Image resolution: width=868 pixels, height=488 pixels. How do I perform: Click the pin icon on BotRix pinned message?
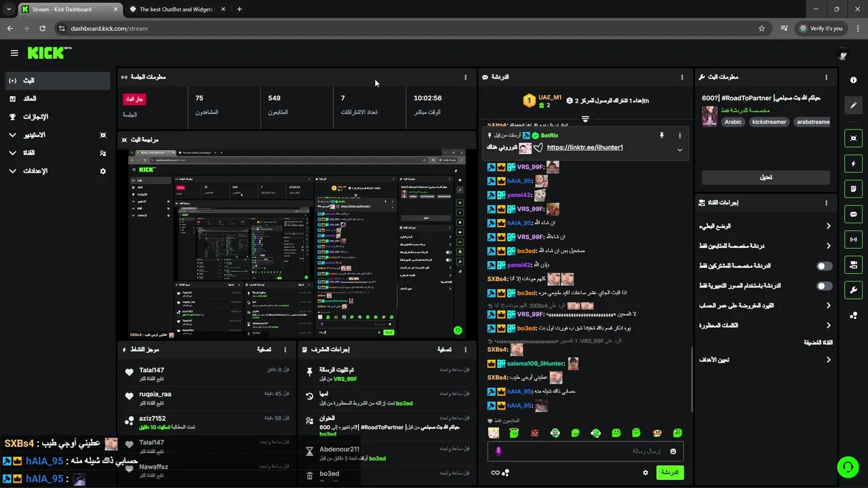661,136
